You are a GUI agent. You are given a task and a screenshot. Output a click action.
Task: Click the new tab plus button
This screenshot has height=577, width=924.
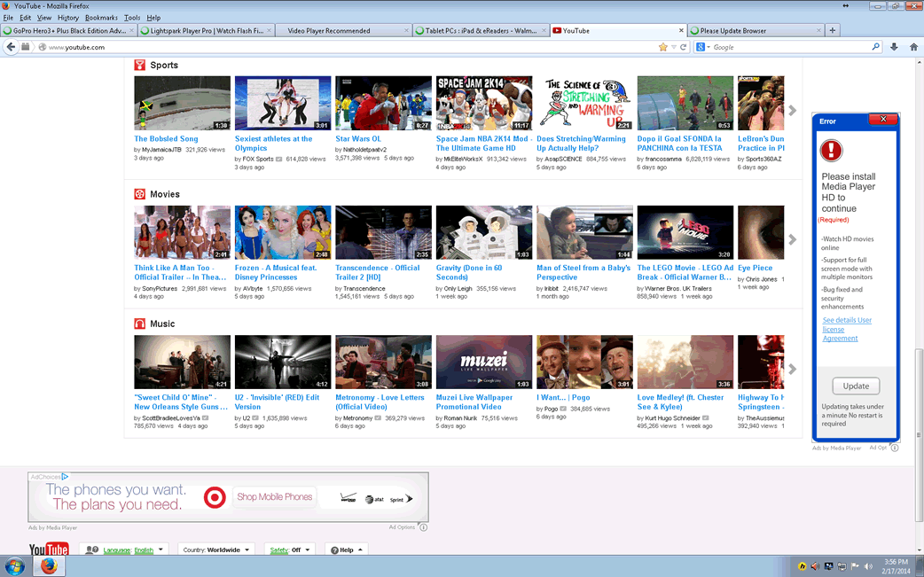(832, 30)
